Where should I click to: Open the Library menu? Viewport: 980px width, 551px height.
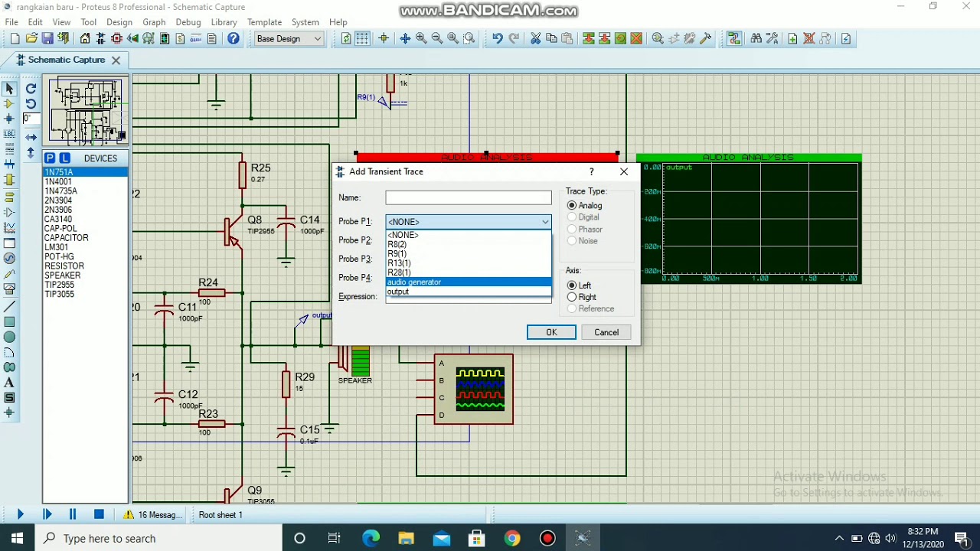(x=224, y=22)
